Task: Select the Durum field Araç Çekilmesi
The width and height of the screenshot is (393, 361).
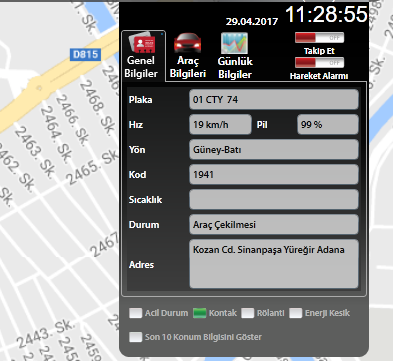Action: pyautogui.click(x=274, y=225)
